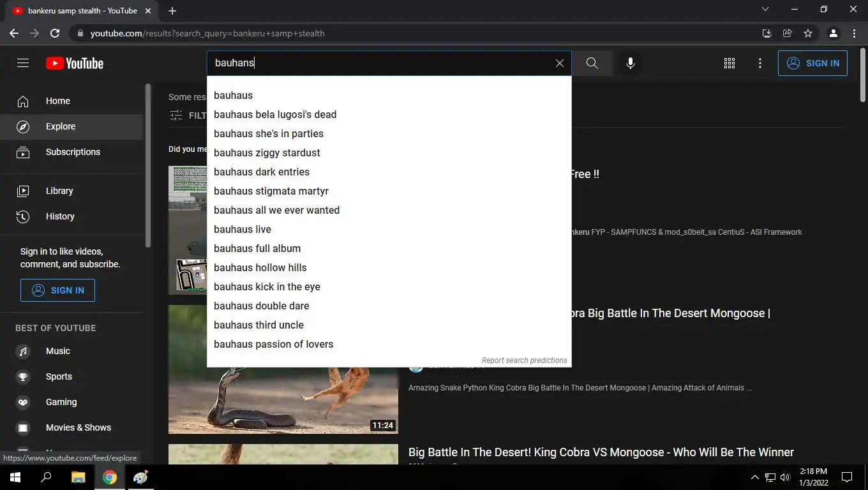Open Music under Best of YouTube
This screenshot has height=490, width=868.
click(x=71, y=351)
